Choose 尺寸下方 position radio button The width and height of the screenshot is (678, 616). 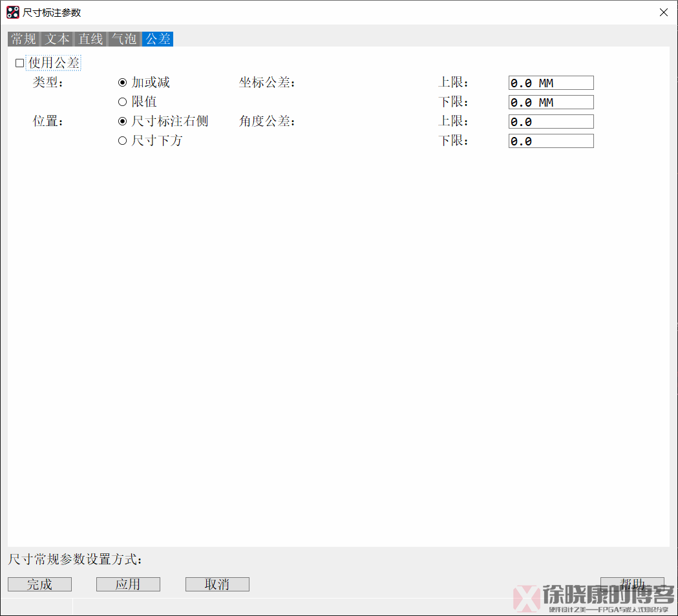[122, 141]
